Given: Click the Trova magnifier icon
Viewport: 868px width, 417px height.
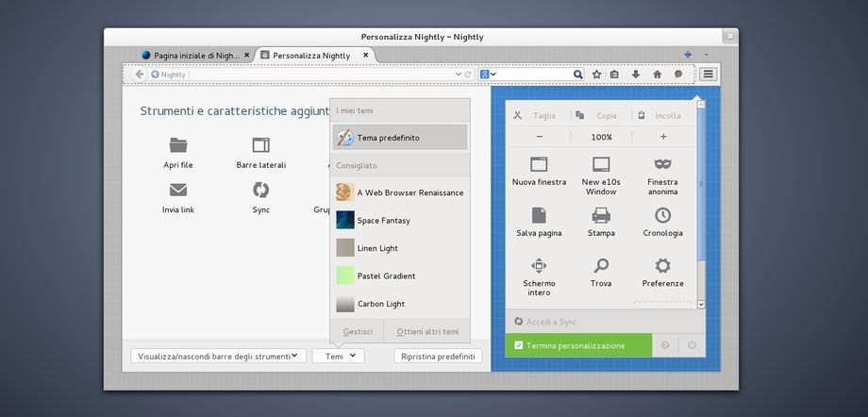Looking at the screenshot, I should tap(601, 266).
